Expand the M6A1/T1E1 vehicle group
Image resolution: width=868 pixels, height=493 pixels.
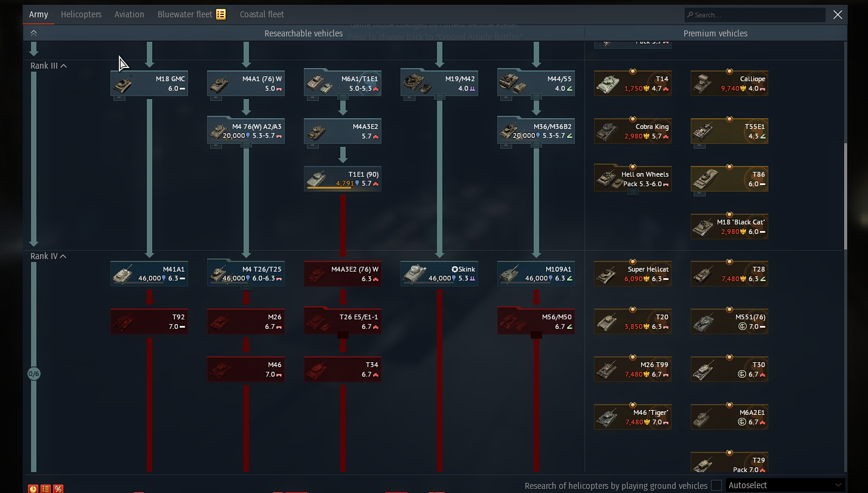tap(343, 96)
